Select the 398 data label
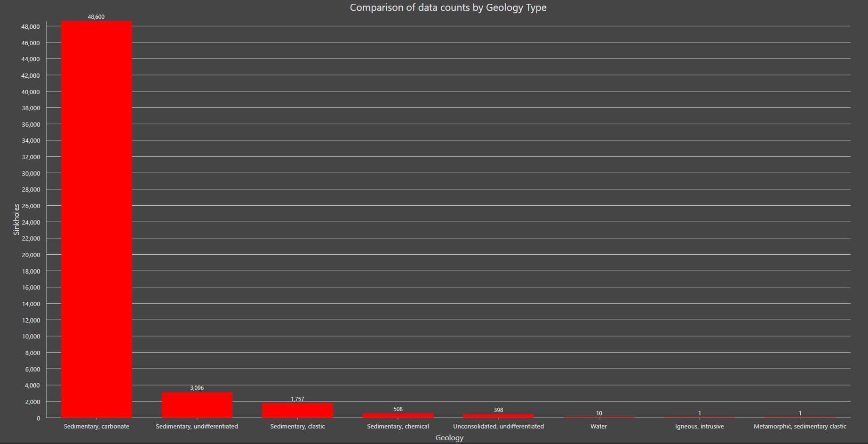Image resolution: width=868 pixels, height=444 pixels. (x=498, y=410)
